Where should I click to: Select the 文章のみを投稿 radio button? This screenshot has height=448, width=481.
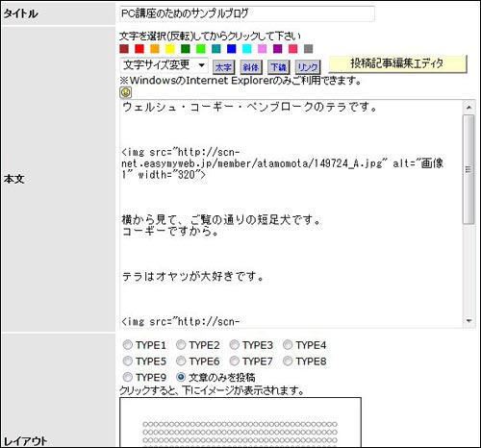tap(181, 377)
